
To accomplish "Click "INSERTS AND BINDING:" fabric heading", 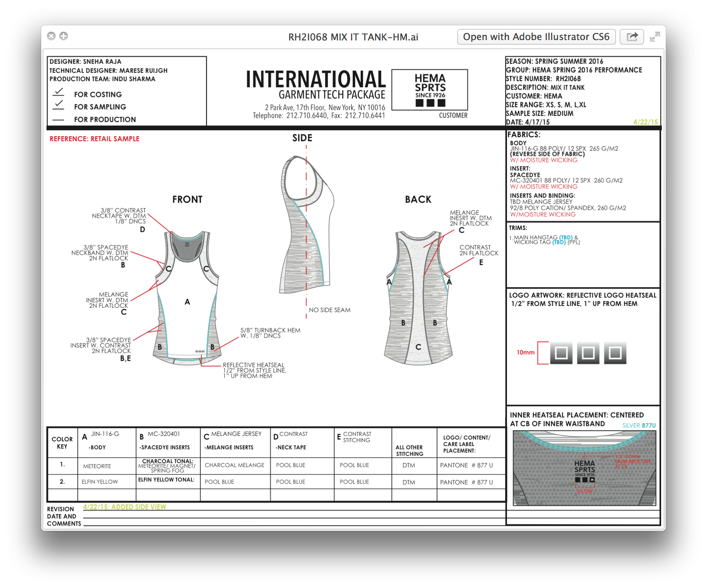I will pyautogui.click(x=542, y=195).
